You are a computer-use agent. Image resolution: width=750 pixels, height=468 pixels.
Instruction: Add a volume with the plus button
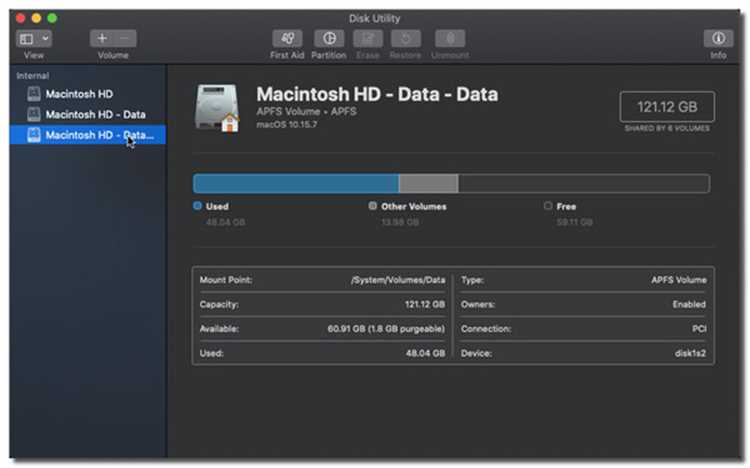click(x=101, y=38)
